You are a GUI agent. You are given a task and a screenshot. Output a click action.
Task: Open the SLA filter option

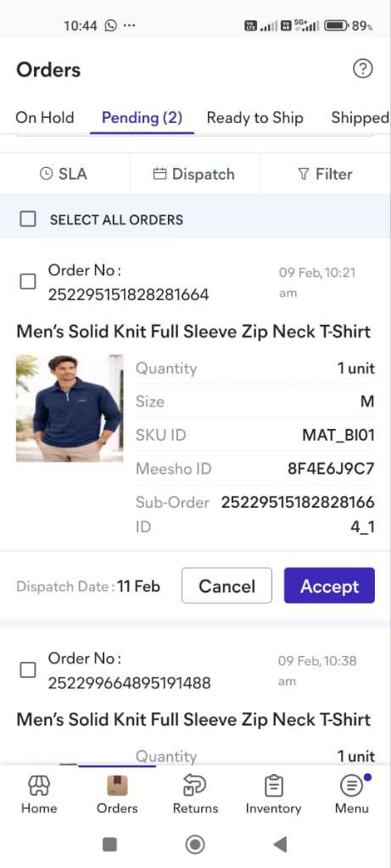coord(64,174)
